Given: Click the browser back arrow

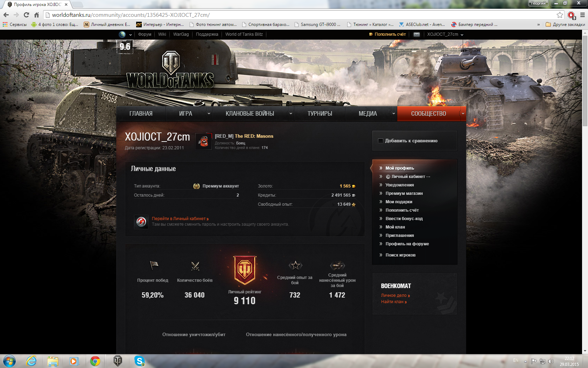Looking at the screenshot, I should pyautogui.click(x=6, y=15).
